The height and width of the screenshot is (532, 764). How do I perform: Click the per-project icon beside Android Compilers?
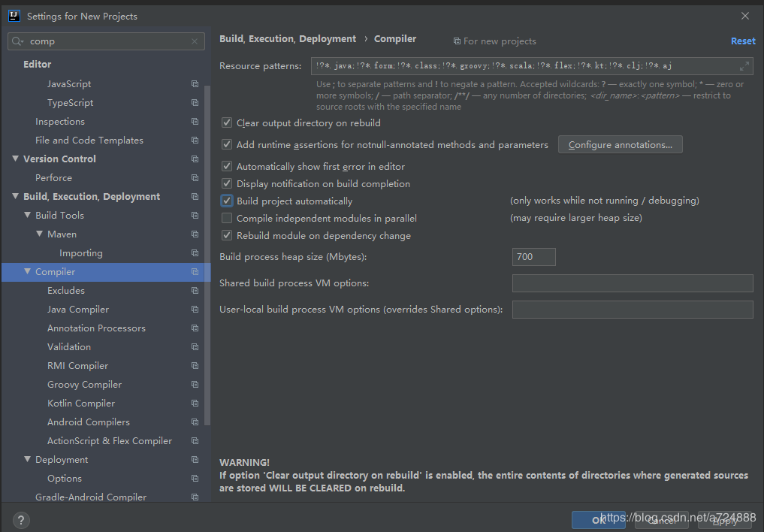[x=195, y=422]
